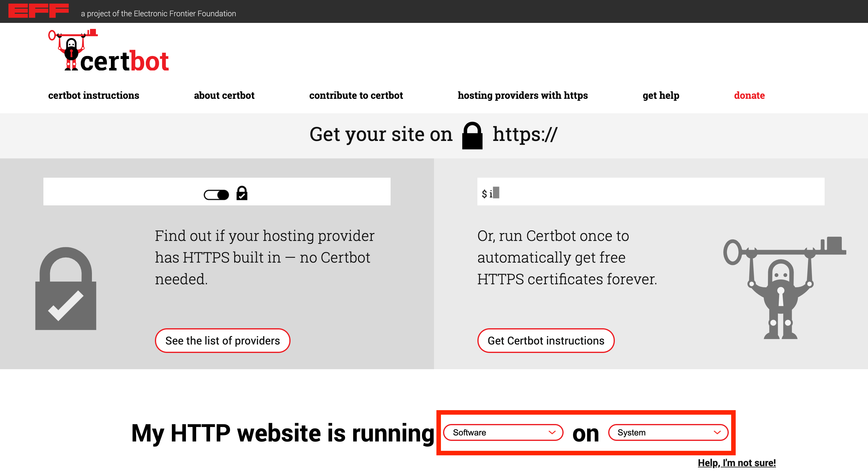868x474 pixels.
Task: Click the https:// heading text
Action: (x=525, y=135)
